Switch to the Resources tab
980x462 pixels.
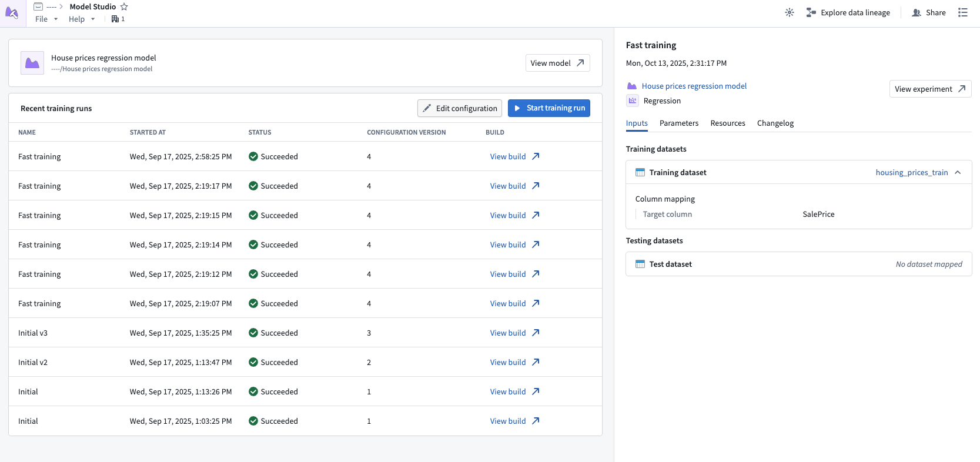[728, 123]
